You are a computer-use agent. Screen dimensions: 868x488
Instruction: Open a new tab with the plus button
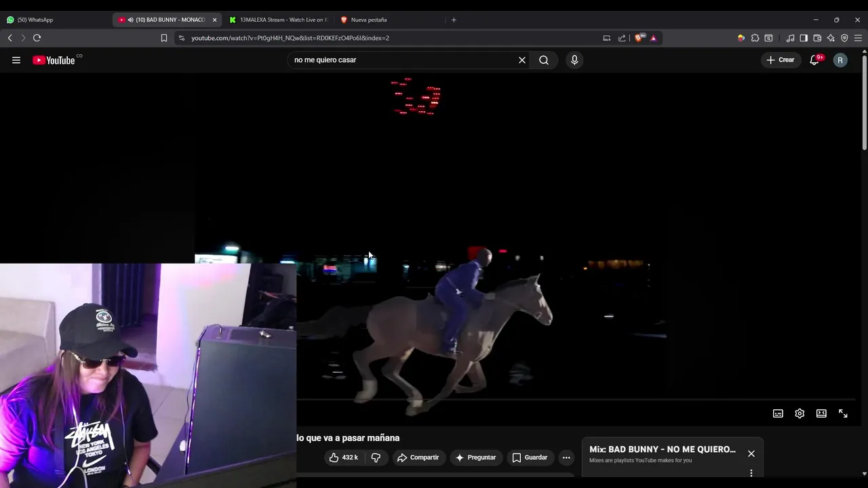pos(454,20)
